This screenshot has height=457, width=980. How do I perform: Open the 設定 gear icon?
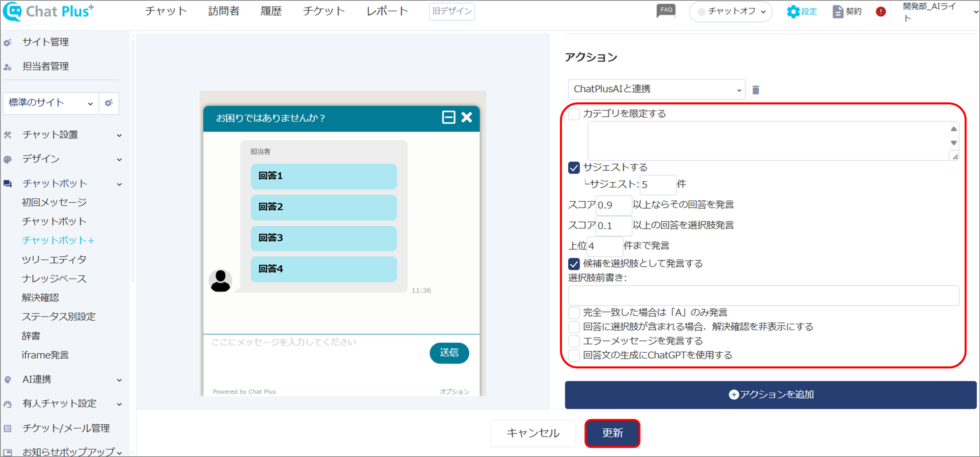pyautogui.click(x=793, y=12)
